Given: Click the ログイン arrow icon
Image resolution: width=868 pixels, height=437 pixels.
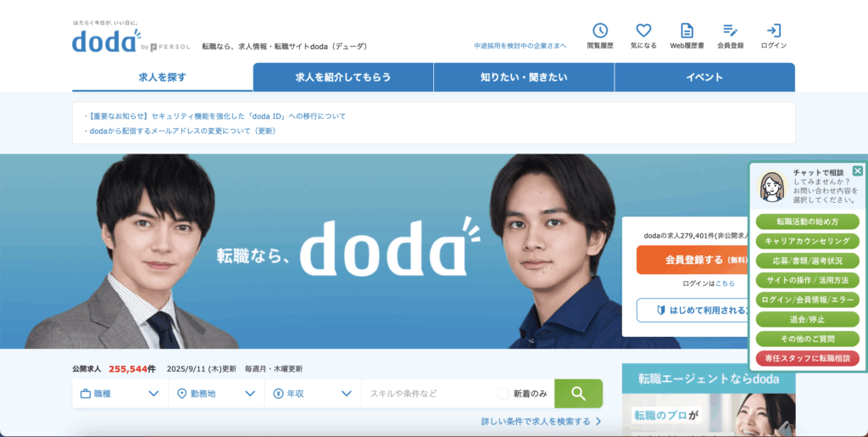Looking at the screenshot, I should click(773, 31).
